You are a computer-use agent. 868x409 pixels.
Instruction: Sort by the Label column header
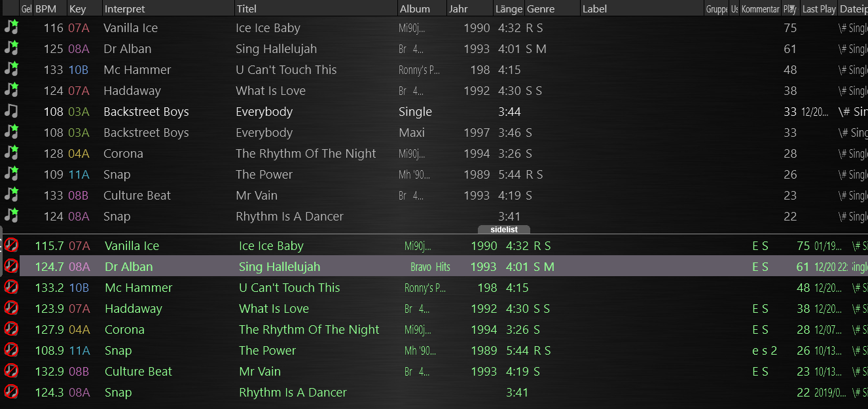[x=642, y=9]
